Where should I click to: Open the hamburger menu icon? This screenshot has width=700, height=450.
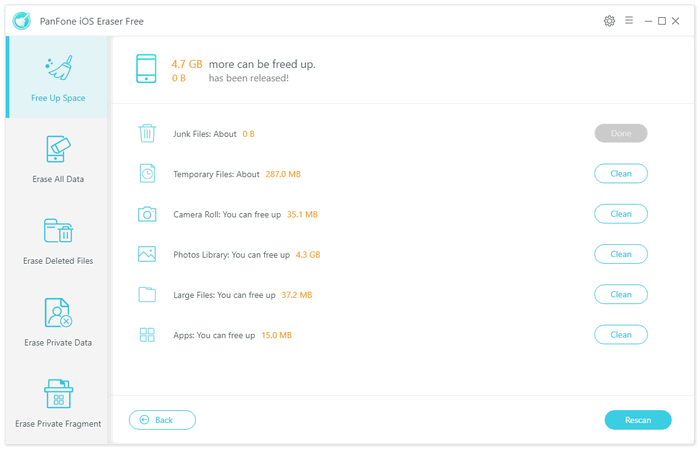click(x=629, y=21)
